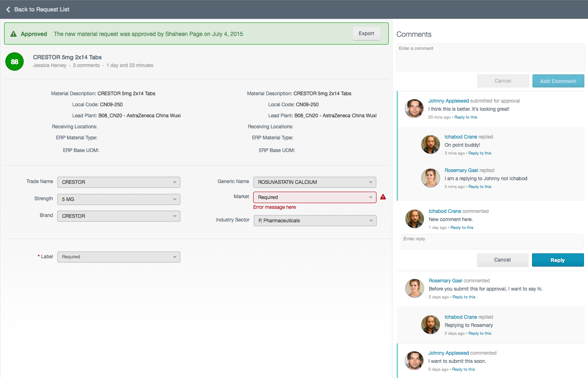This screenshot has width=588, height=378.
Task: Click the red Market error warning icon
Action: click(383, 197)
